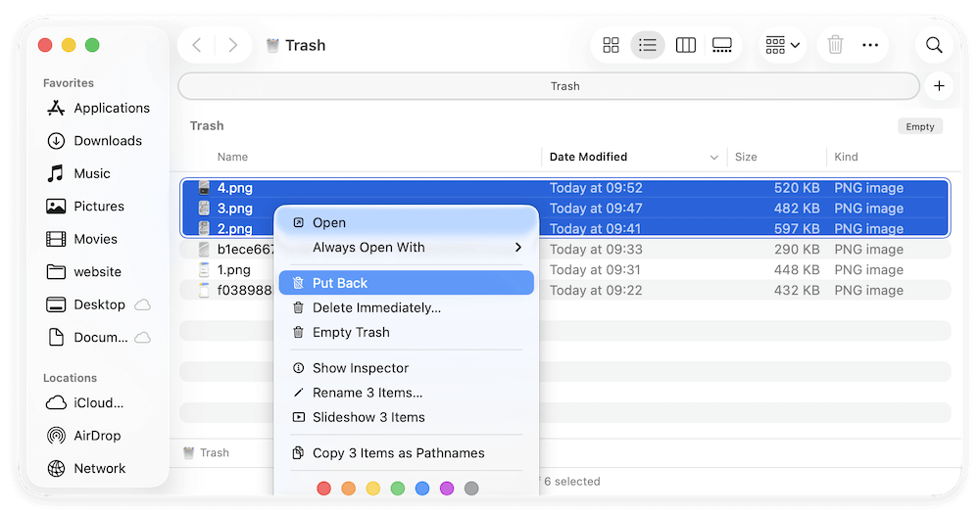Viewport: 980px width, 514px height.
Task: Click the Empty button
Action: 920,126
